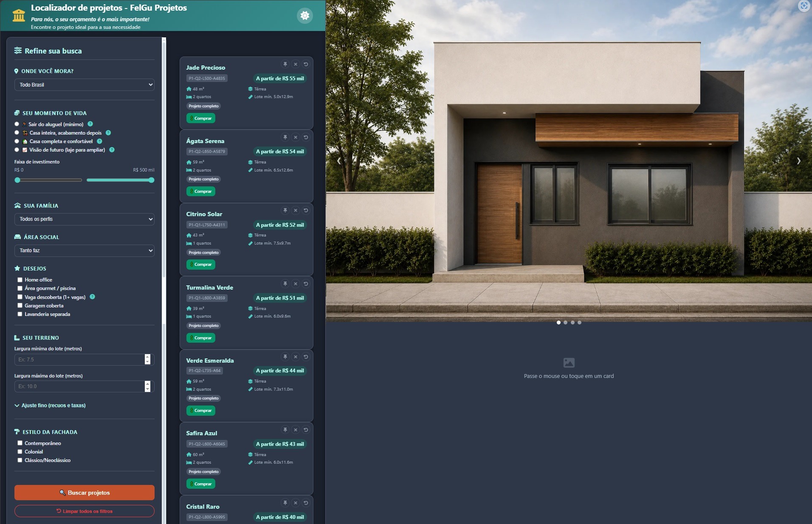
Task: Click the reset arrow icon on Safira Azul card
Action: point(306,430)
